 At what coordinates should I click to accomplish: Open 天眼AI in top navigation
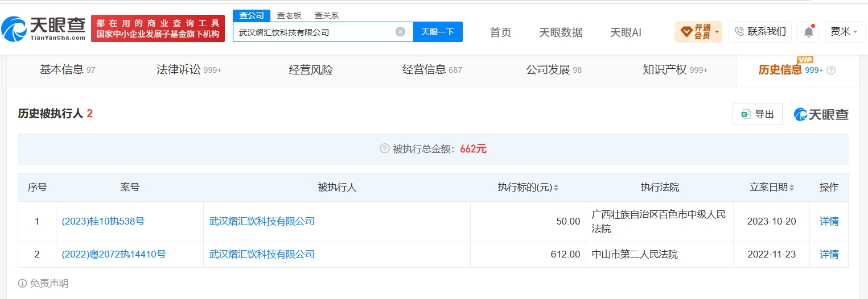(626, 32)
